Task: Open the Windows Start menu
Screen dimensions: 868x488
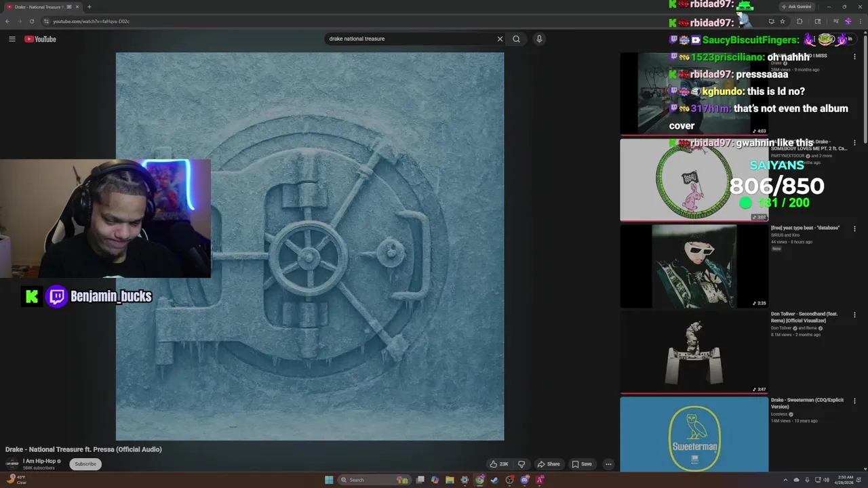Action: pos(329,480)
